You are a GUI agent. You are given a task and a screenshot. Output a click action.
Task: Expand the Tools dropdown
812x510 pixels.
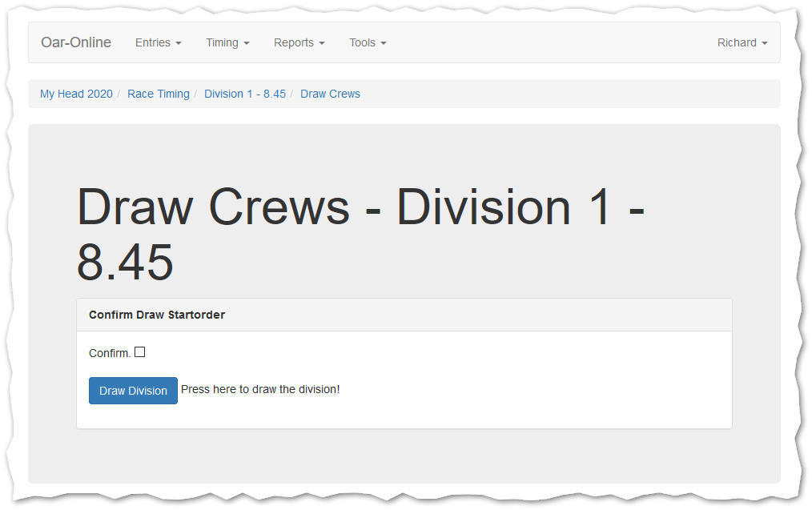(x=368, y=42)
